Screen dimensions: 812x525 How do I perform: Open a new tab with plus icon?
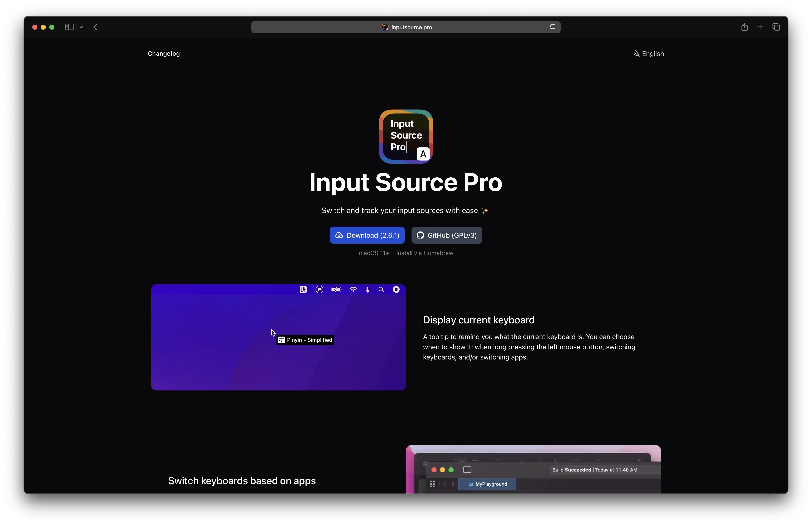760,27
